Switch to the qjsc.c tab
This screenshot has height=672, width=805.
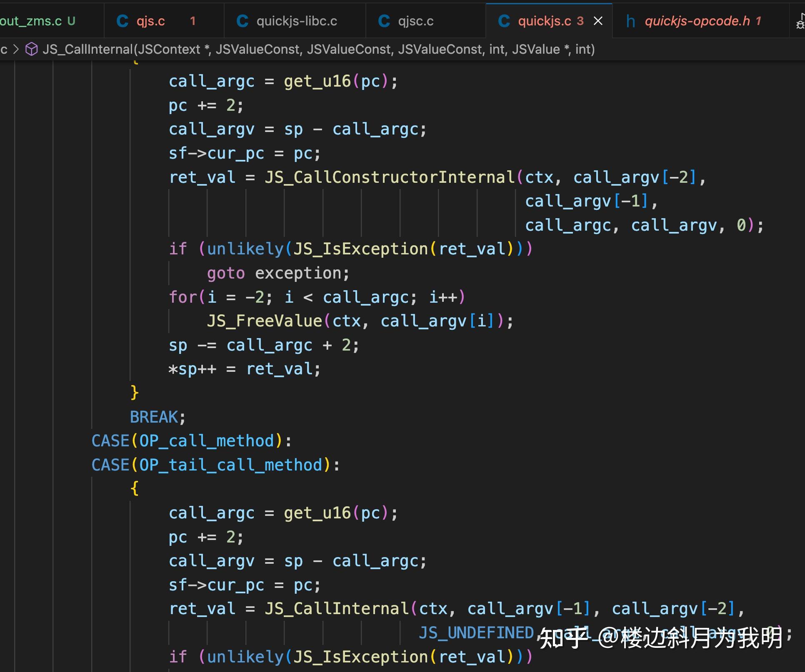click(x=415, y=20)
